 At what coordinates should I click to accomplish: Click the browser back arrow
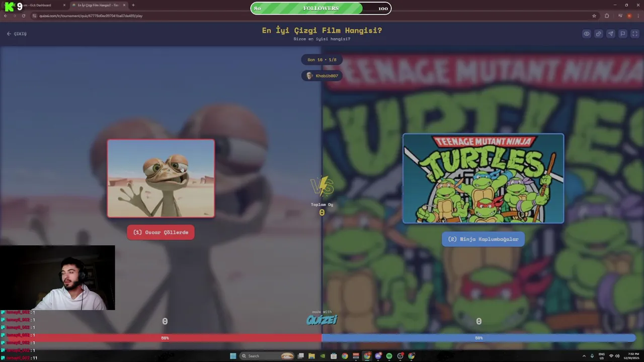6,16
